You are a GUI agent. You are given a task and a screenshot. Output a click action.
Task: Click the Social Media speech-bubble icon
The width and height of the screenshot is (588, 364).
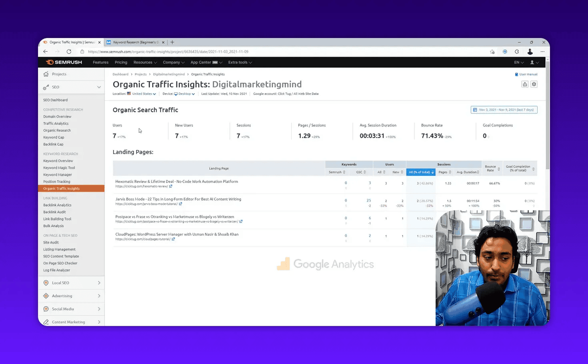(x=46, y=309)
